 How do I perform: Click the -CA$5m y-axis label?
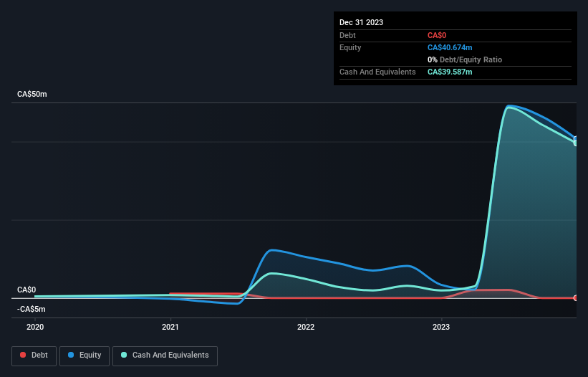(x=31, y=310)
